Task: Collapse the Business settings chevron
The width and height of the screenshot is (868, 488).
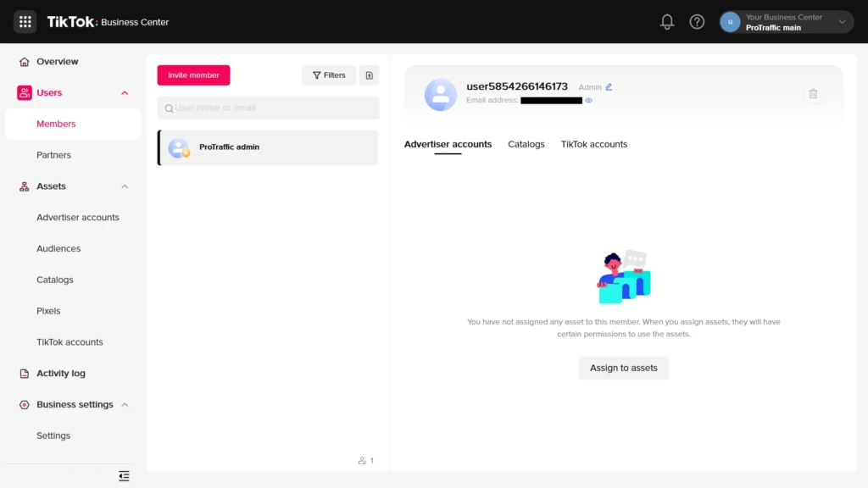Action: click(125, 404)
